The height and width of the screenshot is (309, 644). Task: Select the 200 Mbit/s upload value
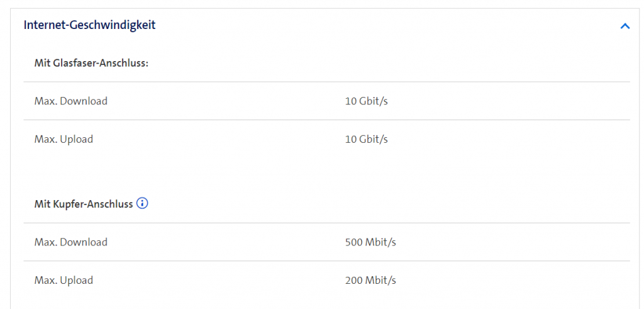(x=370, y=280)
